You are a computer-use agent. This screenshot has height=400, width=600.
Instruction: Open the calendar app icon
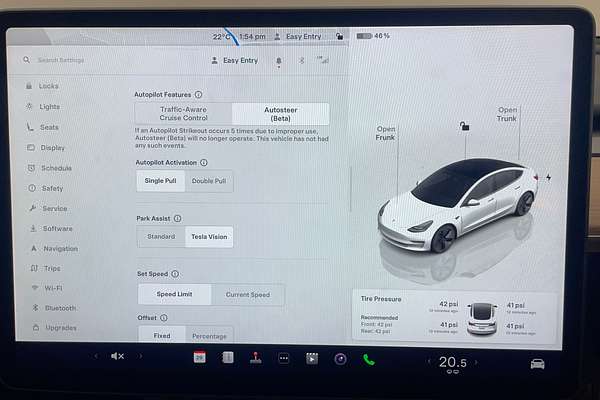point(199,357)
